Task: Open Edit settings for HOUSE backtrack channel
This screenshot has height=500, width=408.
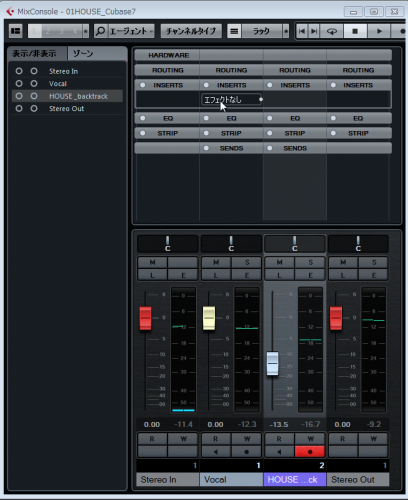Action: (310, 275)
